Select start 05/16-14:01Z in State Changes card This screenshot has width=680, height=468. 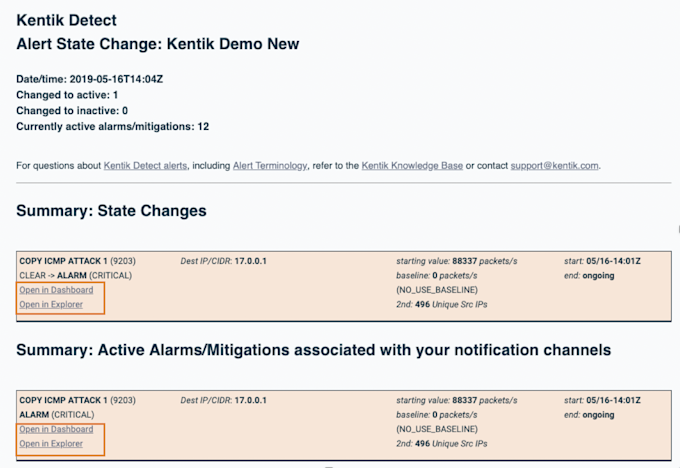(x=602, y=261)
